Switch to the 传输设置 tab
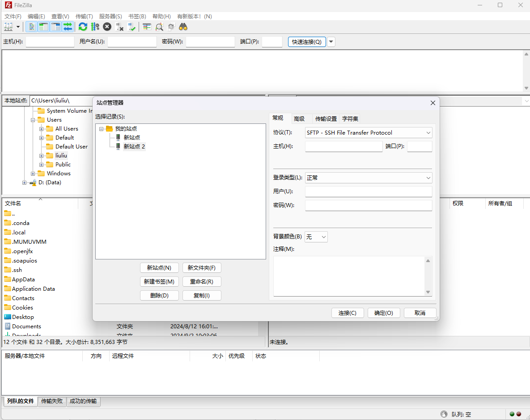This screenshot has height=420, width=530. pos(326,119)
